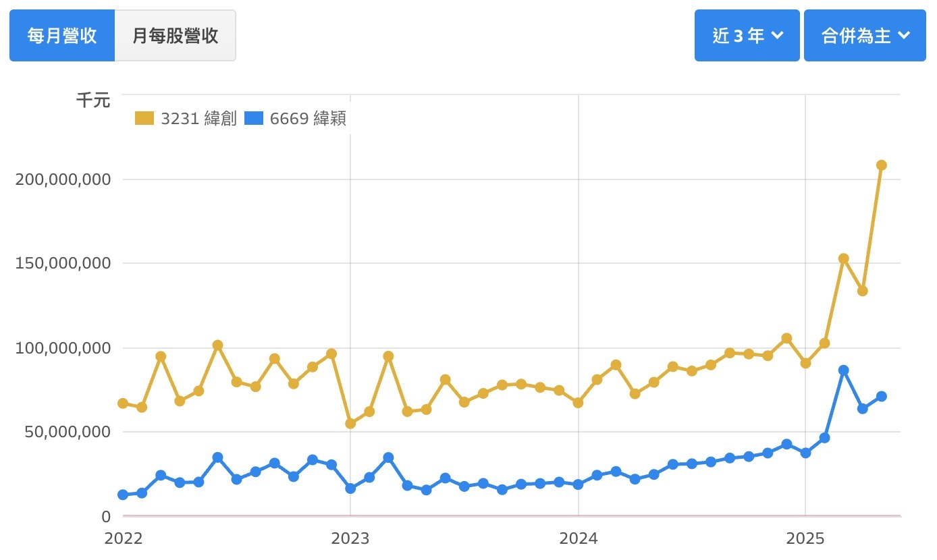The image size is (937, 560).
Task: Click the blue 緯穎 peak point in 2025
Action: point(843,370)
